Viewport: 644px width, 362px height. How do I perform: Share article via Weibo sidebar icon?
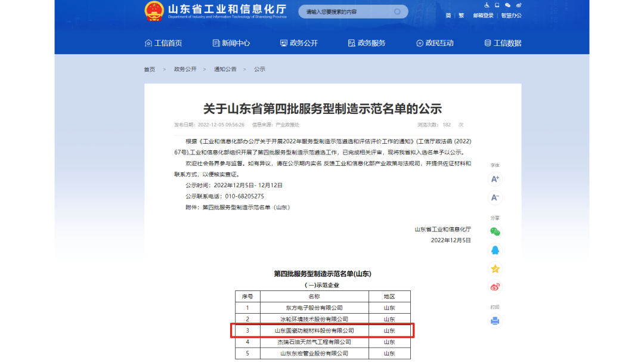pyautogui.click(x=495, y=287)
